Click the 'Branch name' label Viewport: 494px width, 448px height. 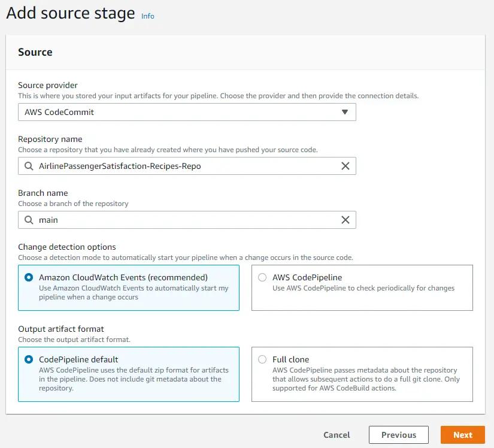pyautogui.click(x=43, y=193)
